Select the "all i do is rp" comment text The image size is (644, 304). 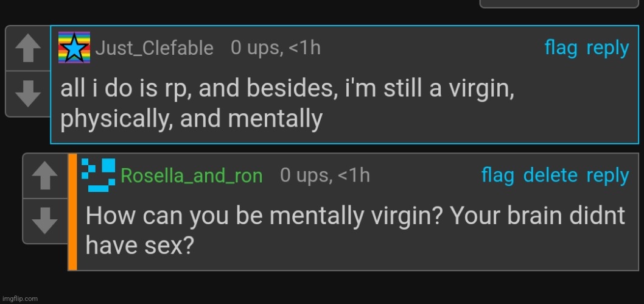tap(287, 104)
